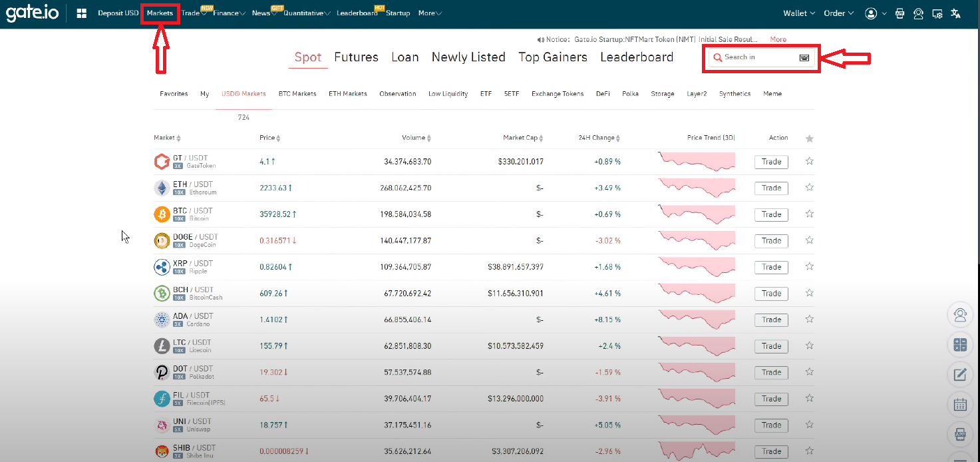980x462 pixels.
Task: Click the Bitcoin coin icon
Action: click(x=162, y=214)
